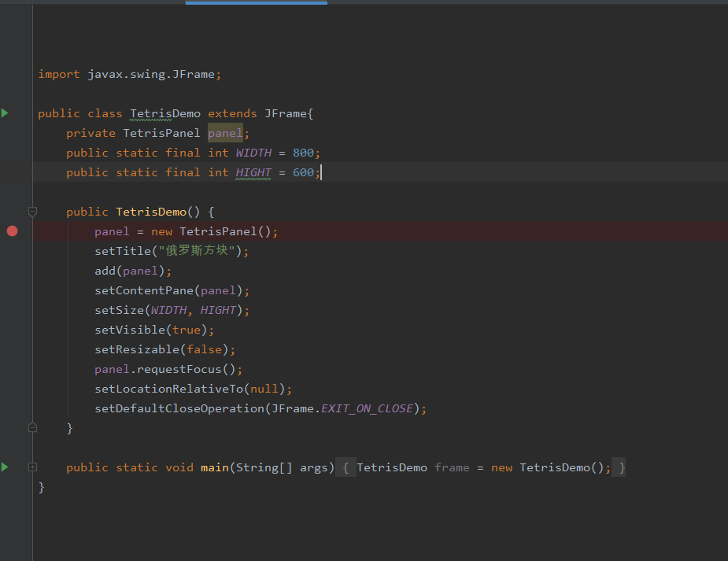
Task: Click the EXIT_ON_CLOSE constant
Action: coord(367,408)
